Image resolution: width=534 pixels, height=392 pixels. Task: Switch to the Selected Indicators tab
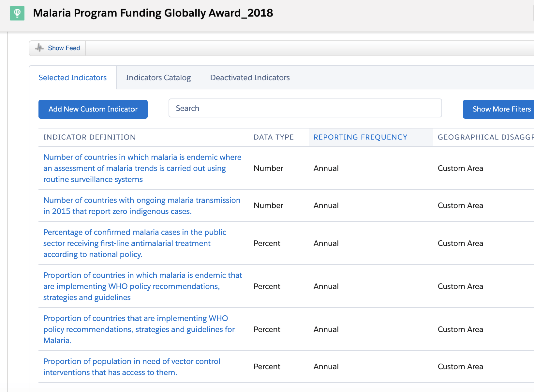(x=73, y=78)
